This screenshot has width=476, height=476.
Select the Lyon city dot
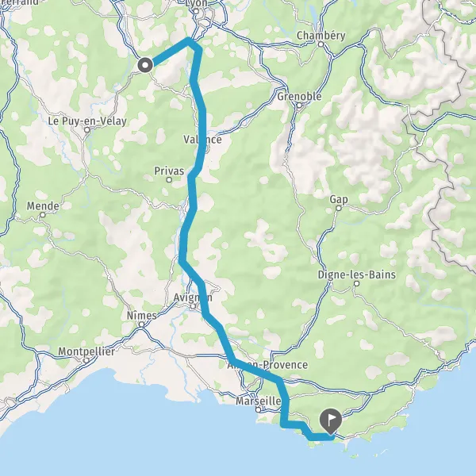[x=197, y=12]
